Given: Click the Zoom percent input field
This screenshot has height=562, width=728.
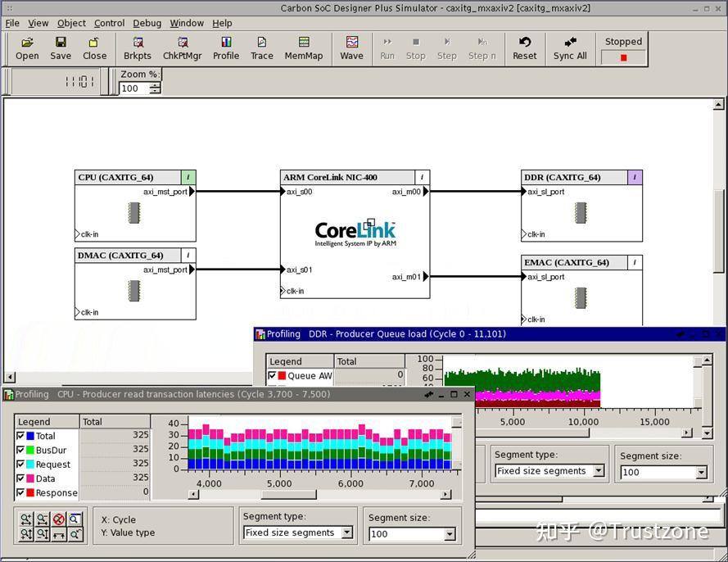Looking at the screenshot, I should (133, 88).
